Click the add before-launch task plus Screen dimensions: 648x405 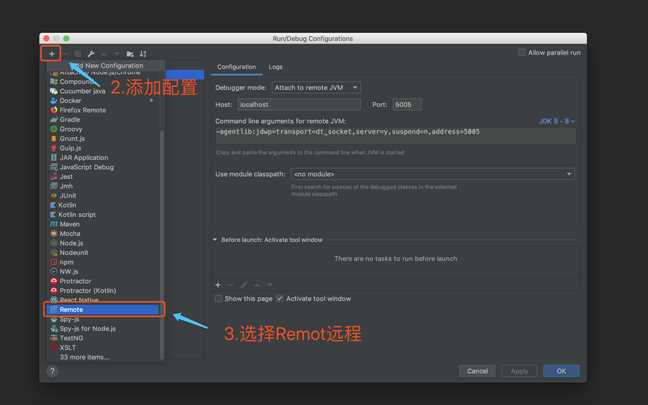point(218,285)
